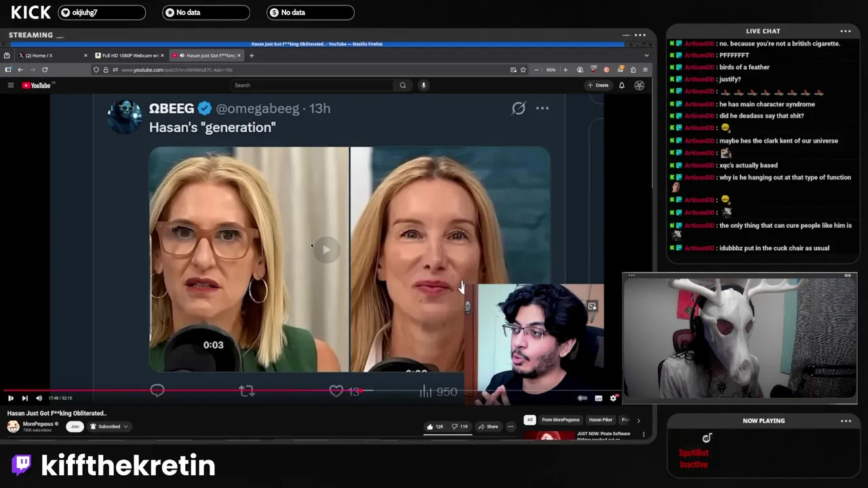Open YouTube player settings gear

coord(613,398)
